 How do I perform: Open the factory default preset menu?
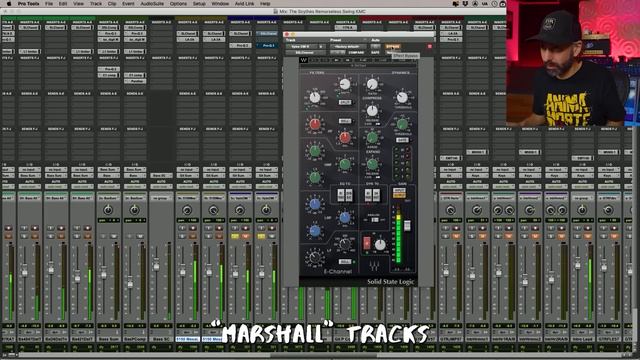click(x=348, y=47)
